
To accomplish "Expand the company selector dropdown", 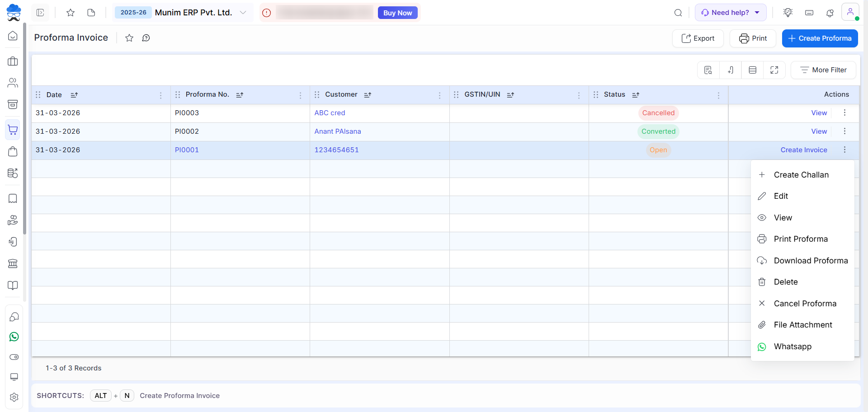I will pyautogui.click(x=243, y=13).
